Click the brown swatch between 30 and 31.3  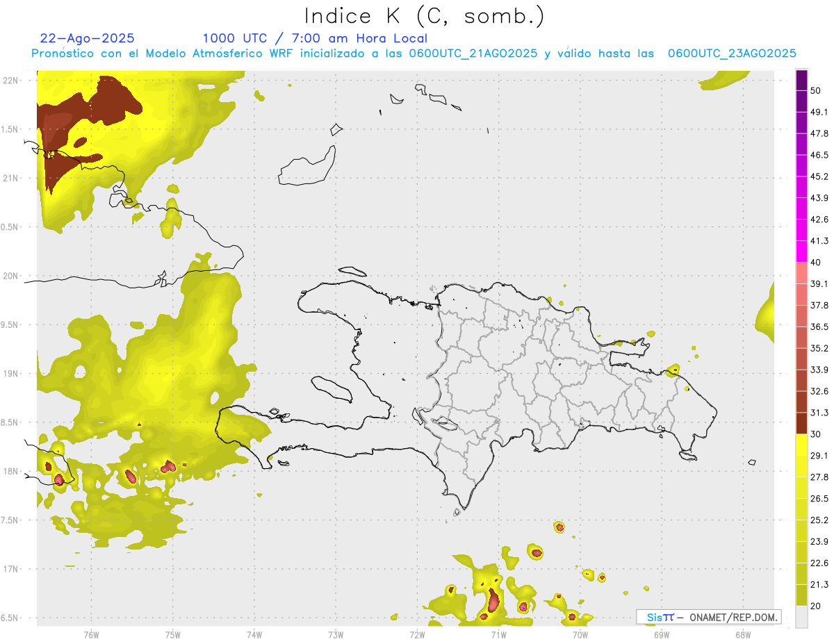coord(801,423)
